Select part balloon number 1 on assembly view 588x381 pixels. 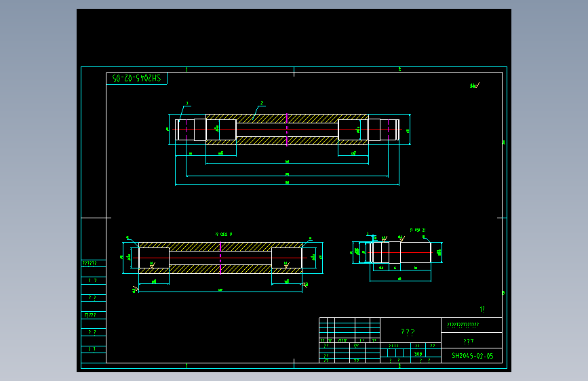187,104
